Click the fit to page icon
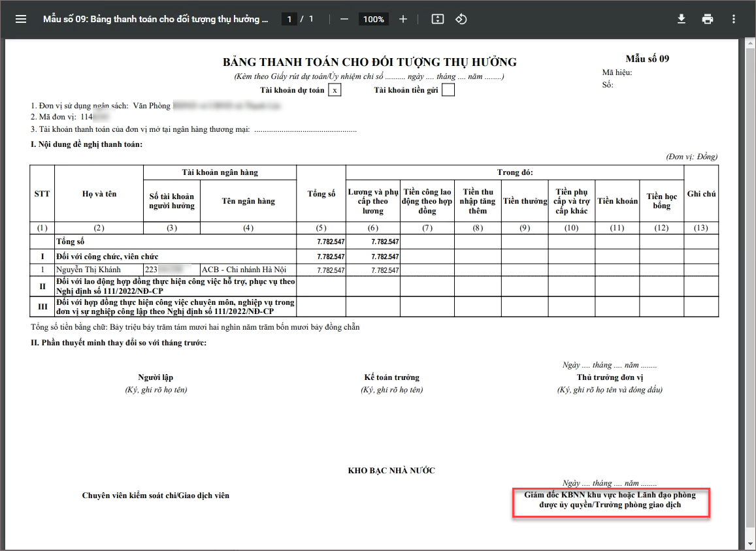This screenshot has height=551, width=756. pos(438,19)
